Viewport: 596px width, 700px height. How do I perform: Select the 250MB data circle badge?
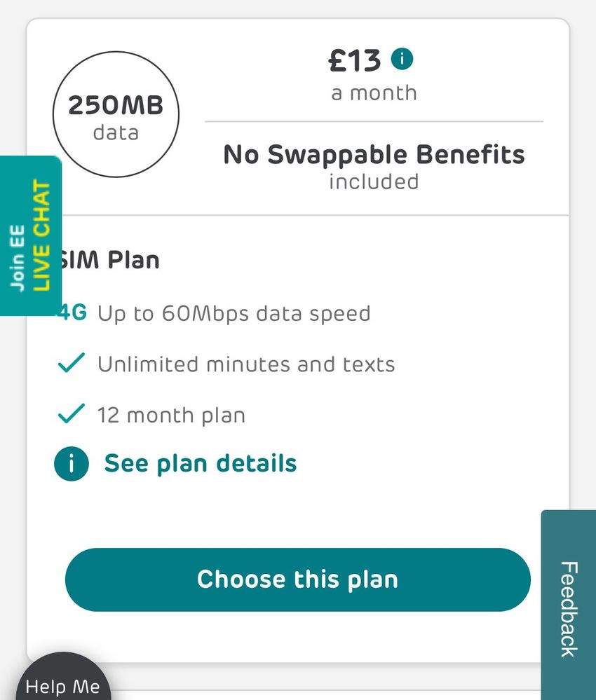[x=116, y=115]
